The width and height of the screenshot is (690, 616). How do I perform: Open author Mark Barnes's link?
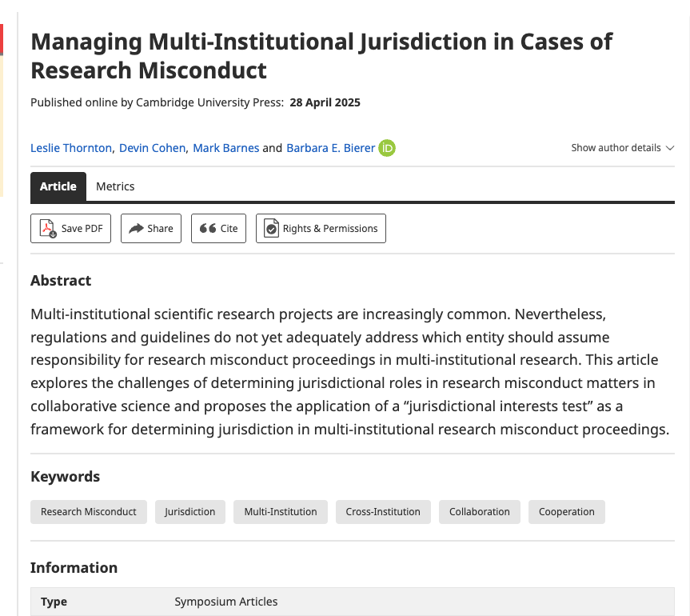point(226,148)
